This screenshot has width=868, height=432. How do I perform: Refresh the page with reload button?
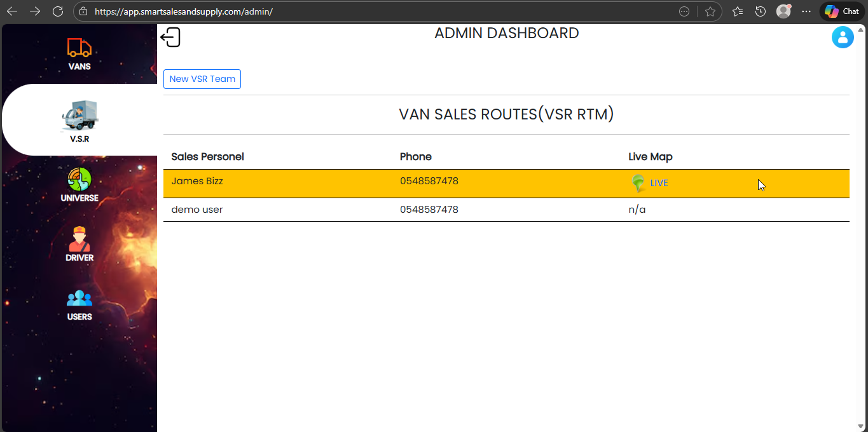tap(58, 11)
